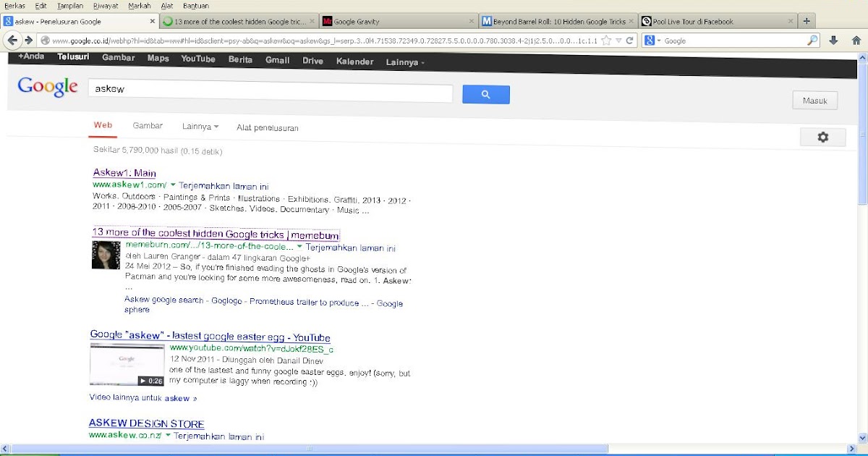Image resolution: width=868 pixels, height=456 pixels.
Task: Open the URL history dropdown arrow
Action: [618, 41]
